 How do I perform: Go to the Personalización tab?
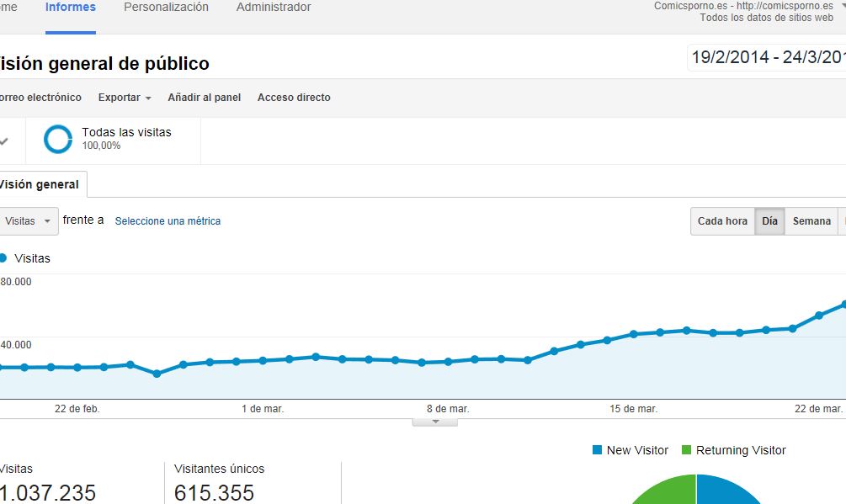click(166, 8)
